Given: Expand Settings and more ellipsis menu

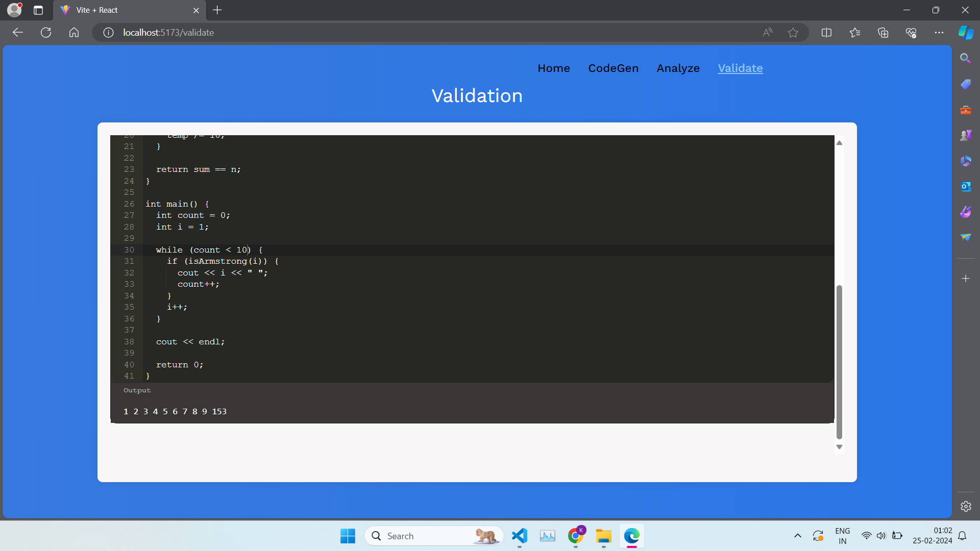Looking at the screenshot, I should (939, 33).
